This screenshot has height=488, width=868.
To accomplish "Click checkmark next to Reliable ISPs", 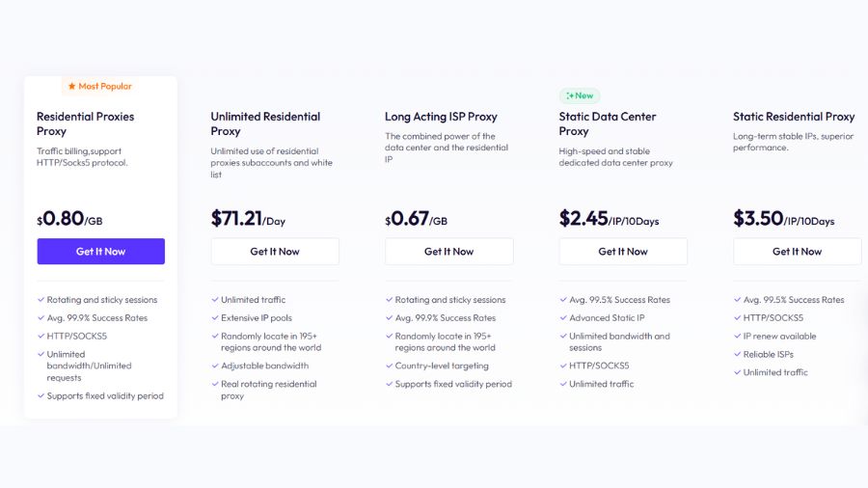I will click(x=737, y=355).
